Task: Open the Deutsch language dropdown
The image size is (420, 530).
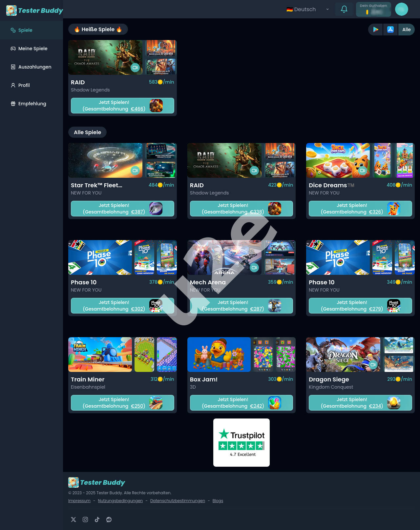Action: (x=307, y=9)
